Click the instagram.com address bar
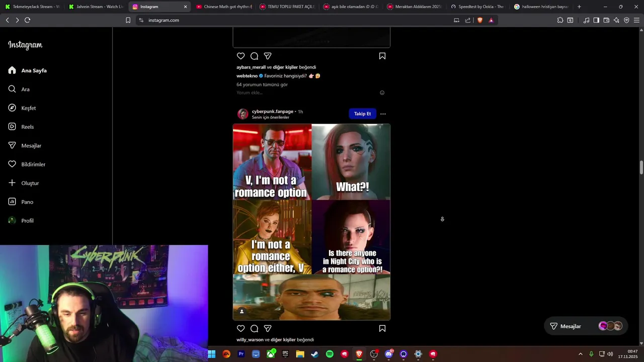Viewport: 644px width, 362px height. tap(297, 20)
